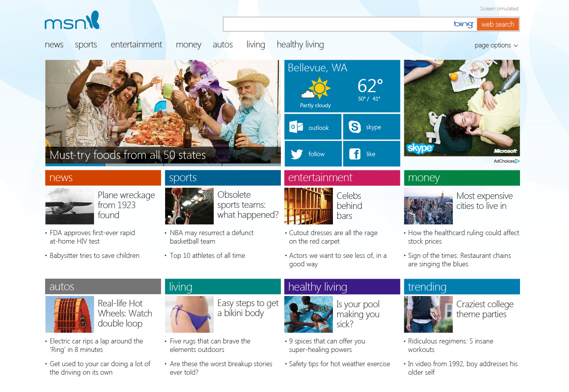Open Electric car rips a lap around the Ring

coord(96,345)
